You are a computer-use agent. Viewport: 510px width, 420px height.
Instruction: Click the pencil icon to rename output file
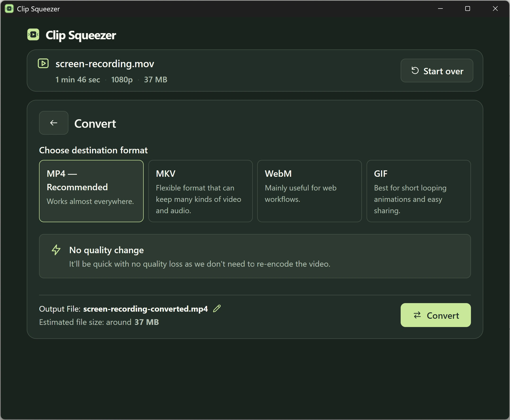pyautogui.click(x=217, y=309)
